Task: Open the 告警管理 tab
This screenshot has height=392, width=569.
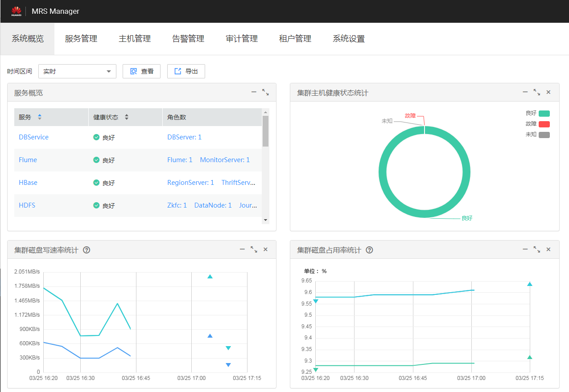Action: 188,39
